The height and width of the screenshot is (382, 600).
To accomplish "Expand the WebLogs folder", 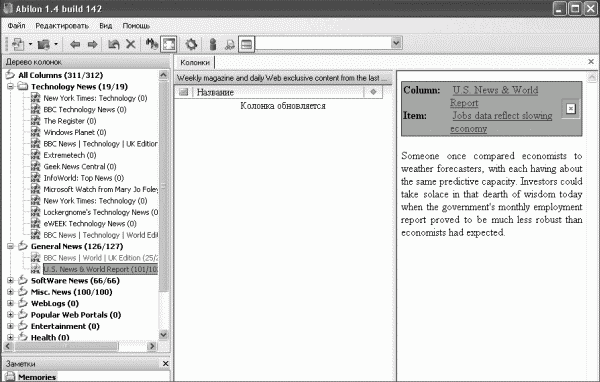I will tap(10, 304).
